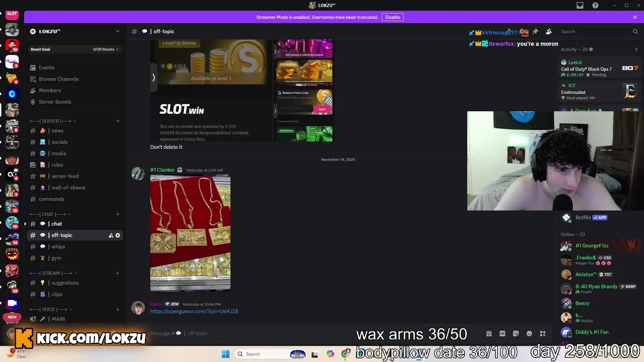This screenshot has width=644, height=362.
Task: Open the clips channel
Action: 74,294
